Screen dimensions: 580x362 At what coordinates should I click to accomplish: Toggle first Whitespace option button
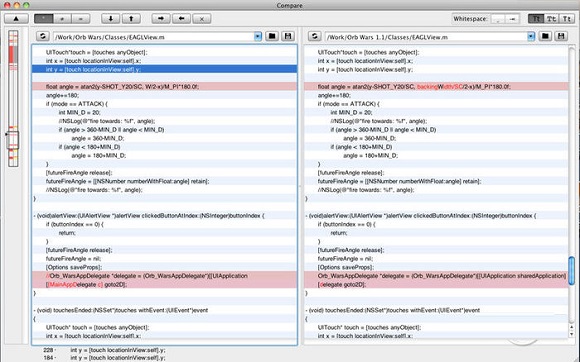point(498,19)
